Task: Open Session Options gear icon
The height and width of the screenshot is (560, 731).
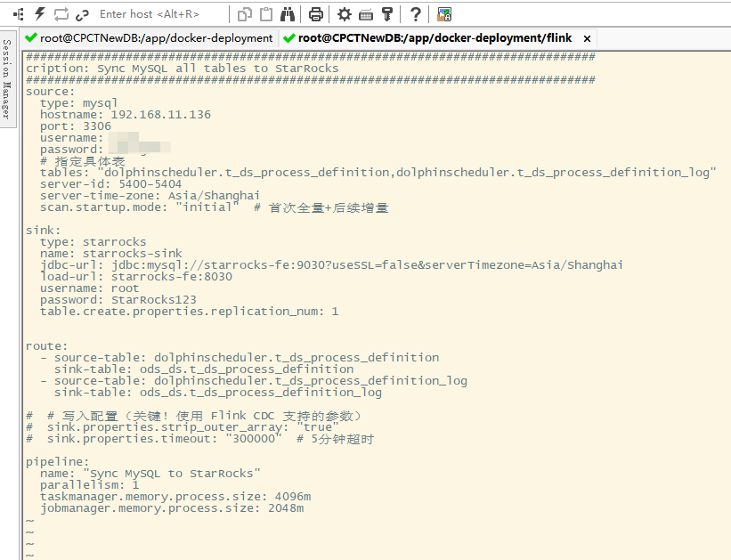Action: (x=344, y=14)
